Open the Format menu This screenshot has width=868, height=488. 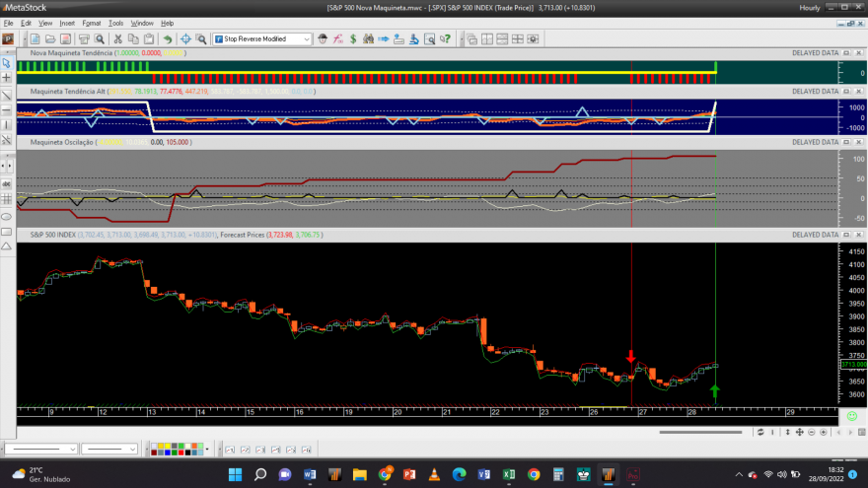point(92,24)
